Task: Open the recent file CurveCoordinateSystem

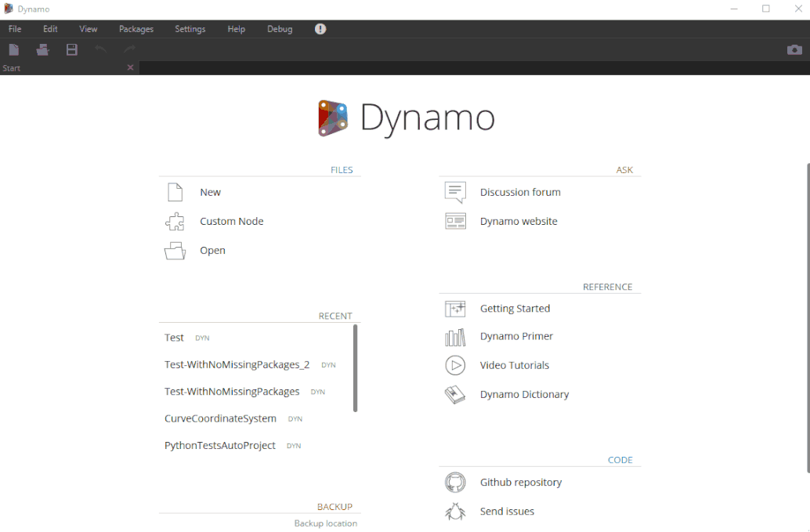Action: (219, 418)
